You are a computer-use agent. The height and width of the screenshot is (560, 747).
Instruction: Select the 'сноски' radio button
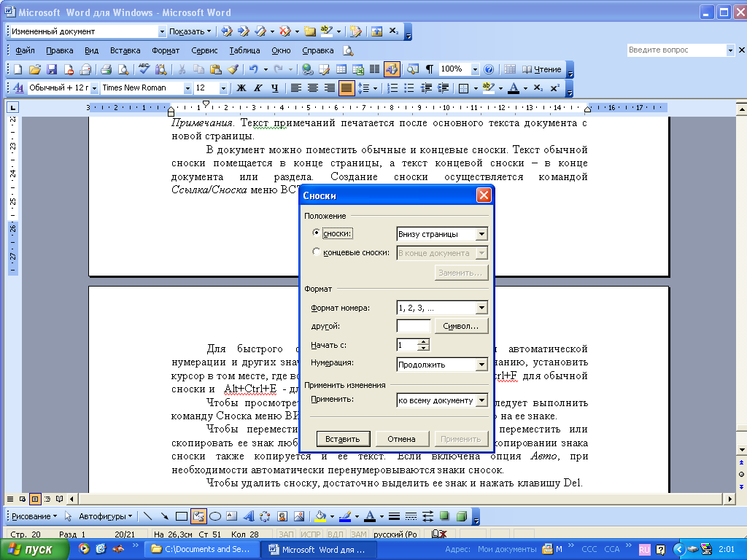(316, 233)
